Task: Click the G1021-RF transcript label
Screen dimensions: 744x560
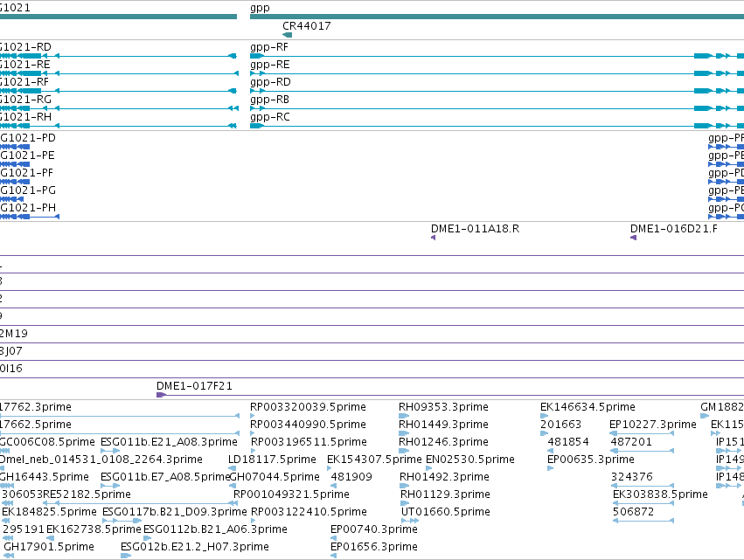Action: [x=24, y=82]
